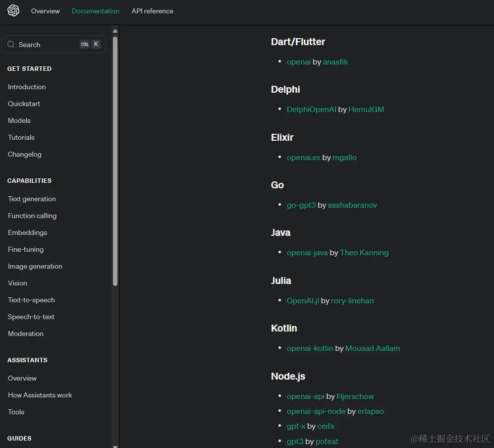
Task: Click the sidebar scrollbar up arrow
Action: click(x=115, y=31)
